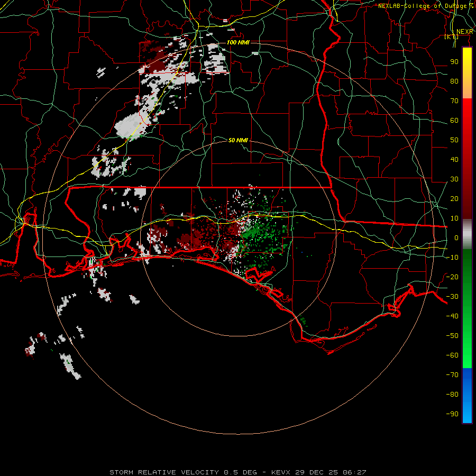Screen dimensions: 476x476
Task: Click the 10 value on velocity scale
Action: pyautogui.click(x=454, y=218)
